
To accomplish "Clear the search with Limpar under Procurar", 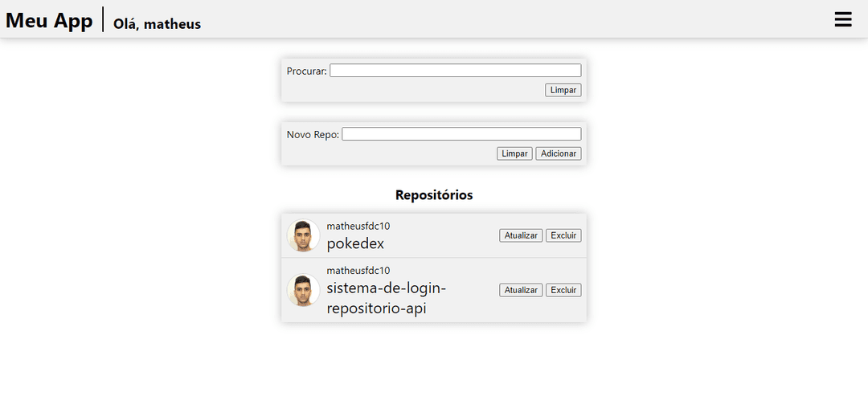I will click(563, 90).
